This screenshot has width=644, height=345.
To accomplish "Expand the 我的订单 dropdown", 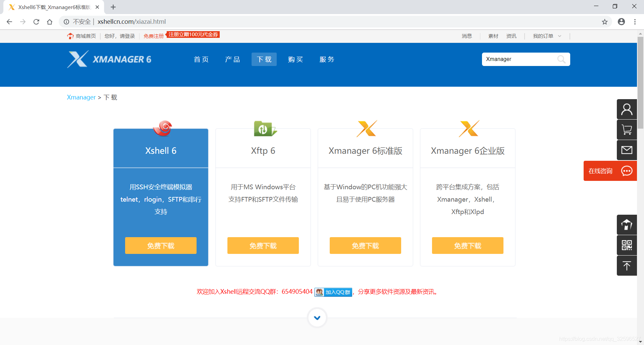I will (546, 36).
